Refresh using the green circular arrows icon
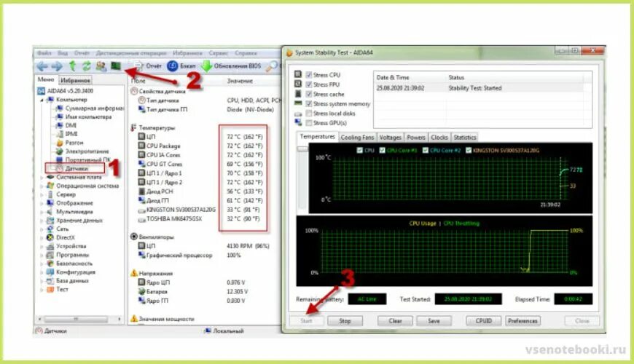Viewport: 634px width, 364px height. (86, 66)
